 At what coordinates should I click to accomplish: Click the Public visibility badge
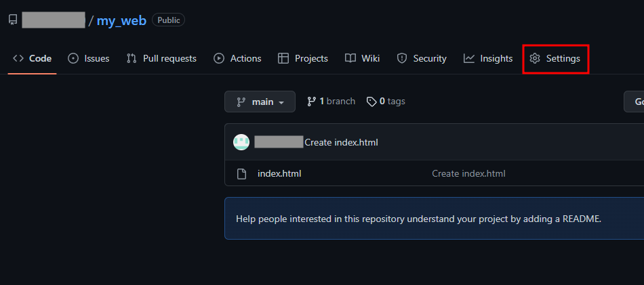(x=168, y=20)
